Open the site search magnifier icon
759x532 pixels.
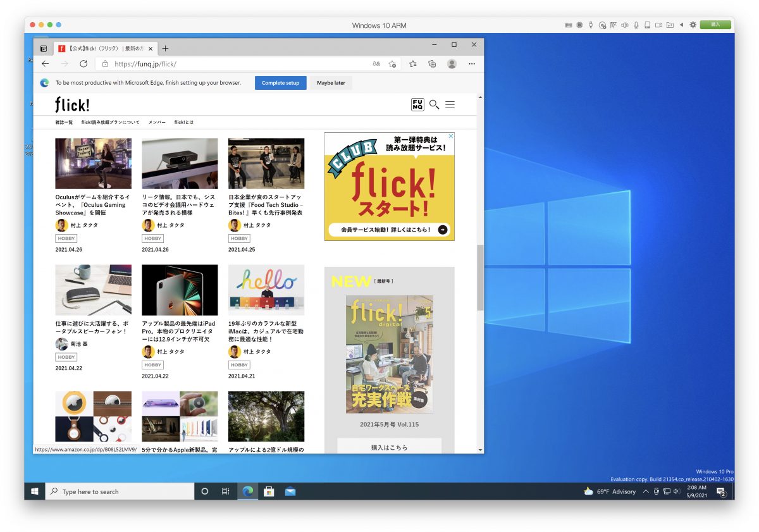(x=434, y=104)
